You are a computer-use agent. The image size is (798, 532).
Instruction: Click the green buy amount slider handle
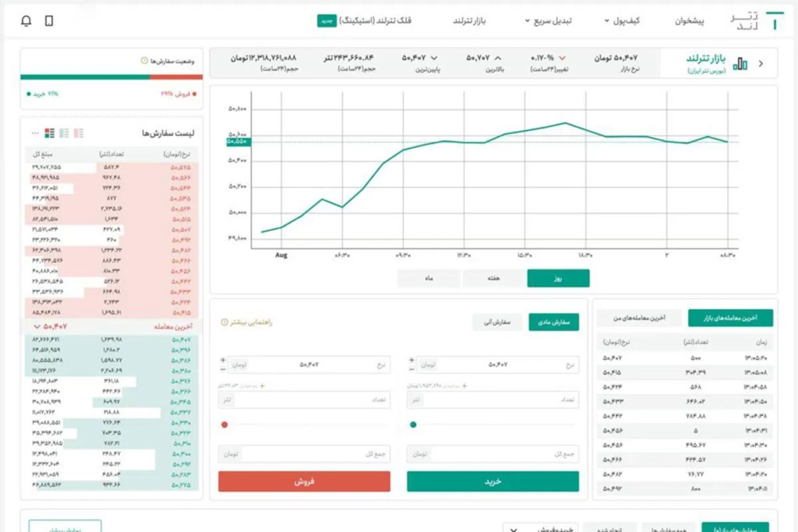point(413,424)
